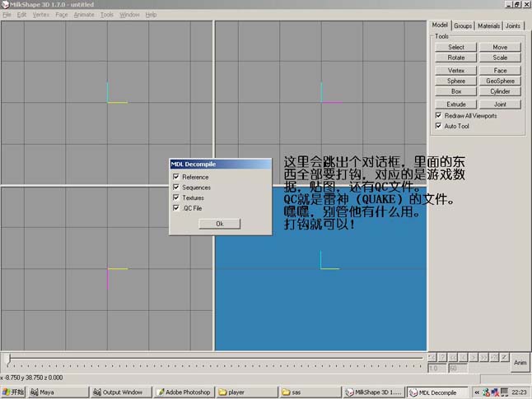Open the Tools menu
The width and height of the screenshot is (532, 399).
(107, 15)
